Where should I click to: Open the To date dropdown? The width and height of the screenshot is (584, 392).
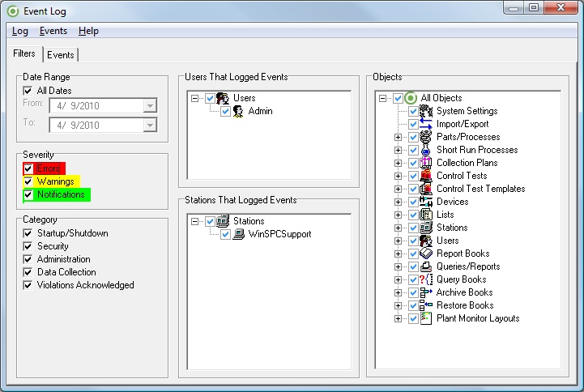pyautogui.click(x=150, y=125)
